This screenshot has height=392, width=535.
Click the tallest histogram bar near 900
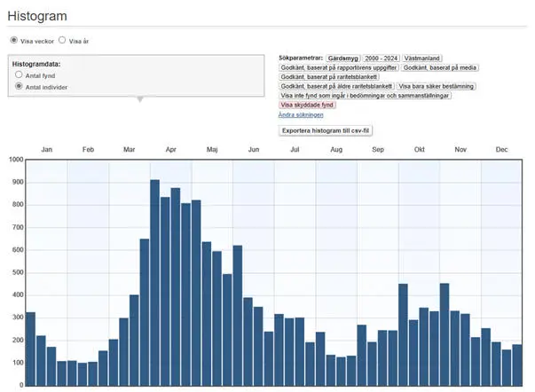154,282
